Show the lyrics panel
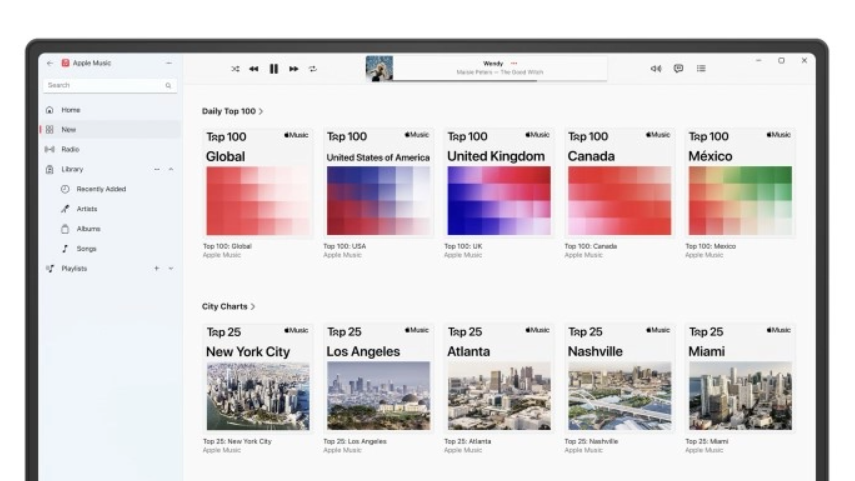Viewport: 855px width, 481px height. pyautogui.click(x=678, y=69)
